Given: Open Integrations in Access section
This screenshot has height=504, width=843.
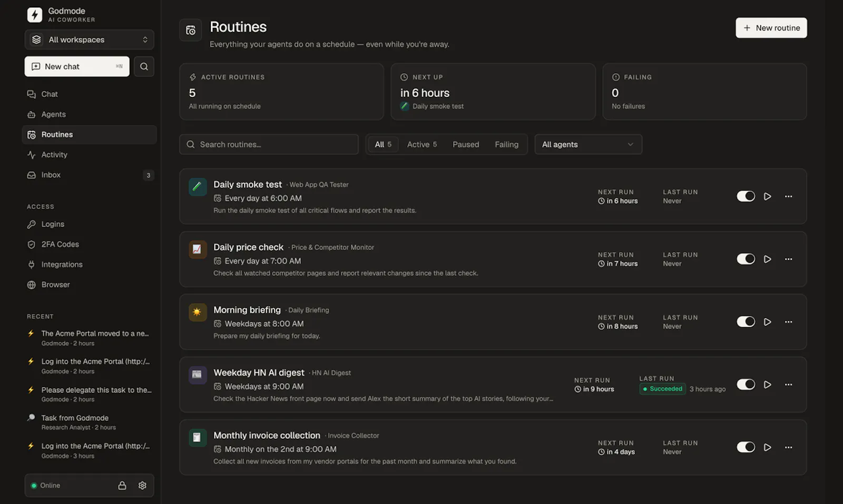Looking at the screenshot, I should [89, 264].
